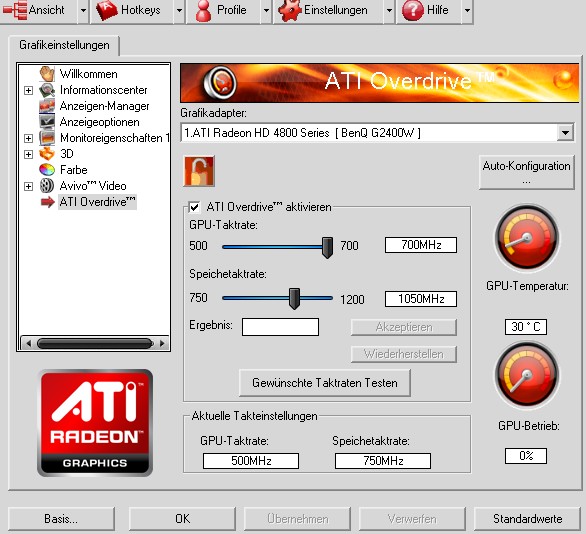
Task: Toggle ATI Overdrive aktivieren checkbox
Action: pyautogui.click(x=194, y=207)
